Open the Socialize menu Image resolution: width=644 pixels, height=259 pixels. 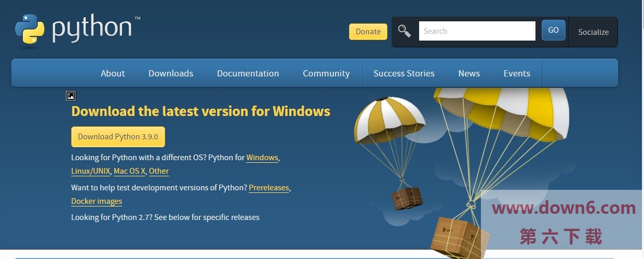point(593,32)
